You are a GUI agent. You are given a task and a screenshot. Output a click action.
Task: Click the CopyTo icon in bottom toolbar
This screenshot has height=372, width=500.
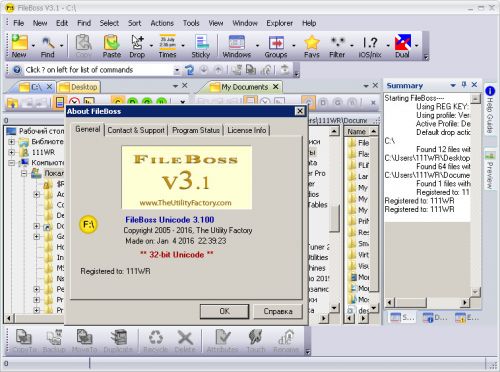24,341
